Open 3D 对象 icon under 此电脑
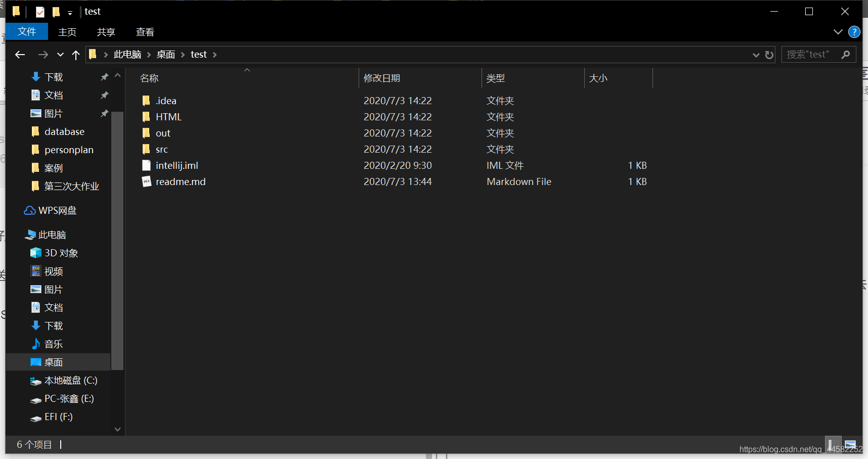Viewport: 868px width, 459px height. 35,253
